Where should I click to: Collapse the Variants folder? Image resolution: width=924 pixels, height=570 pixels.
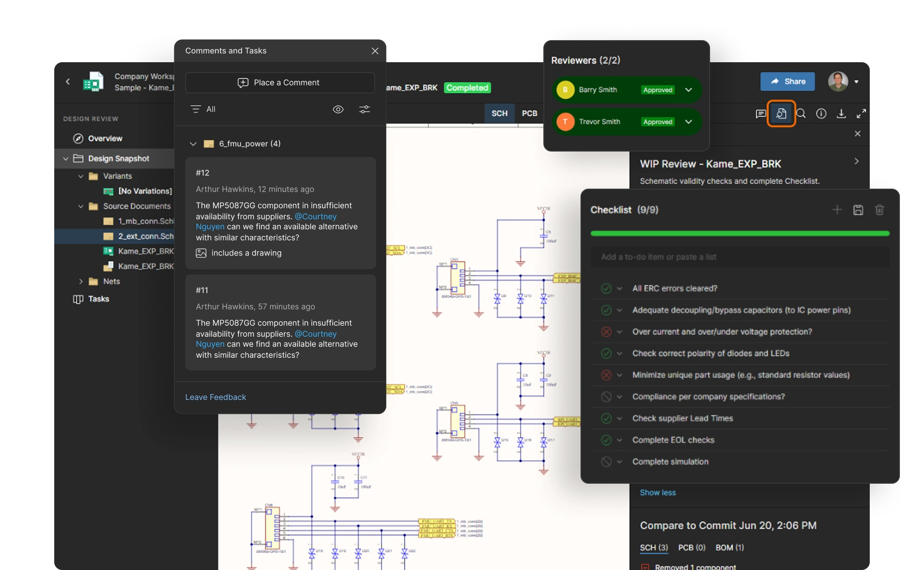80,176
